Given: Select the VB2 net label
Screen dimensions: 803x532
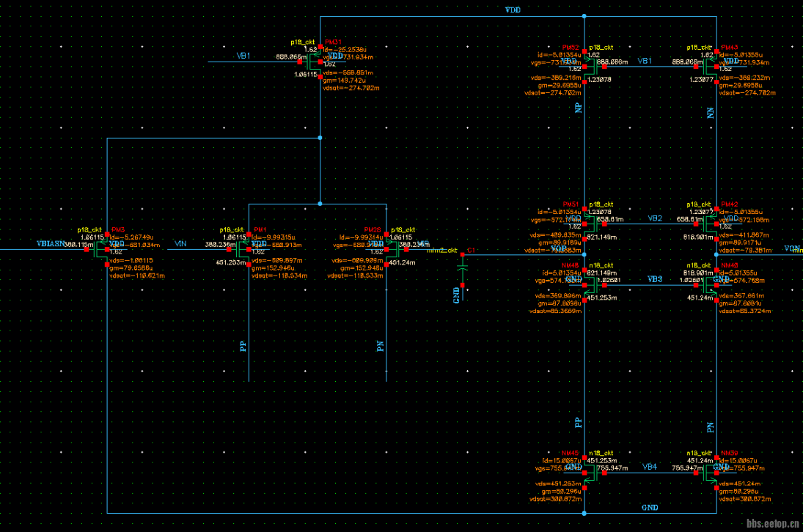Looking at the screenshot, I should click(655, 218).
